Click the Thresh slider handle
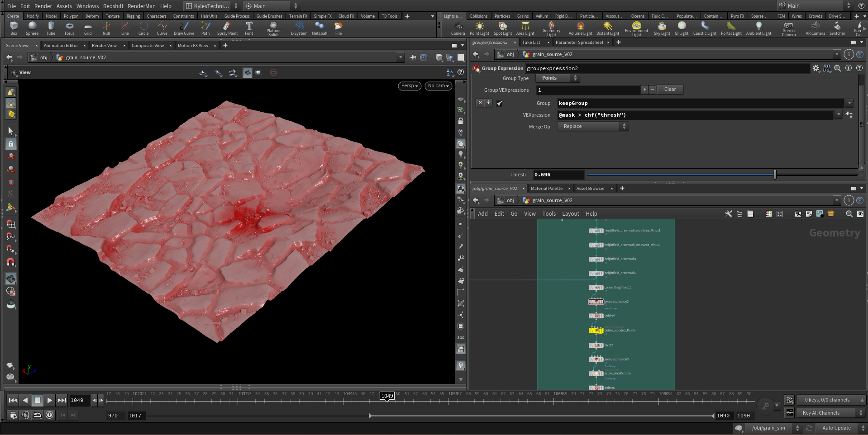 click(x=775, y=175)
